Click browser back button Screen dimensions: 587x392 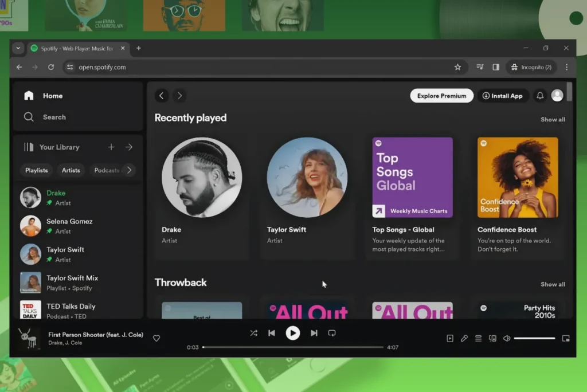coord(19,67)
